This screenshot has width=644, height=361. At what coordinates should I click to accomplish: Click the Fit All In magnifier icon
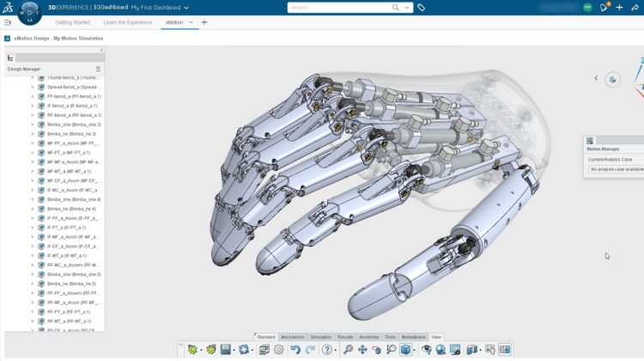point(348,350)
